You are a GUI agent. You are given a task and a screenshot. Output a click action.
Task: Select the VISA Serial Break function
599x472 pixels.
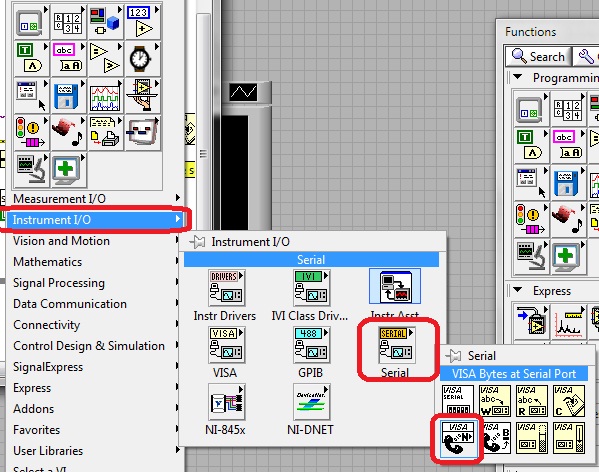coord(496,438)
